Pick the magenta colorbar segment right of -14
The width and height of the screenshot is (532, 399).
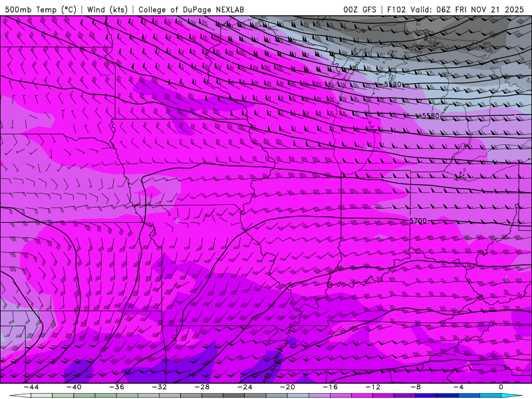point(362,395)
